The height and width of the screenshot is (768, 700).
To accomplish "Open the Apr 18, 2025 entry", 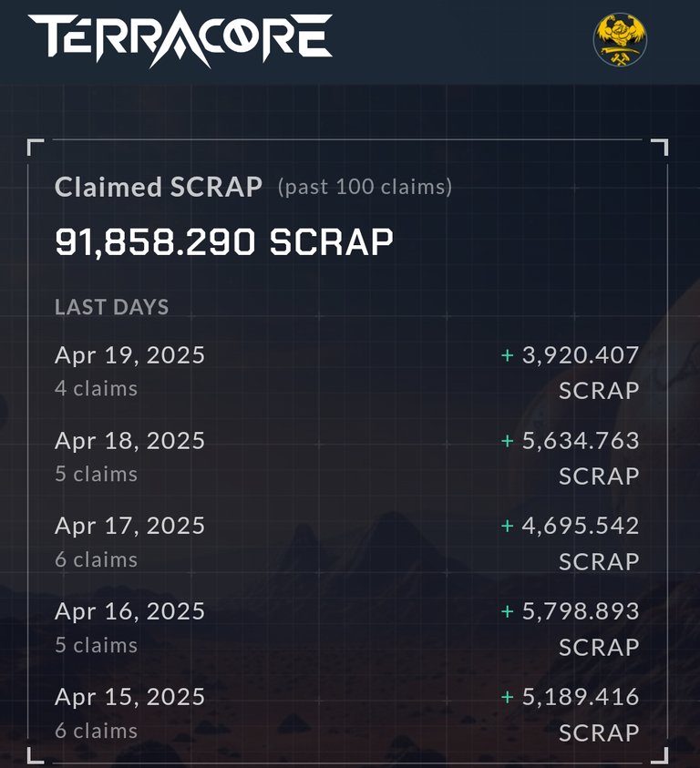I will pos(347,457).
